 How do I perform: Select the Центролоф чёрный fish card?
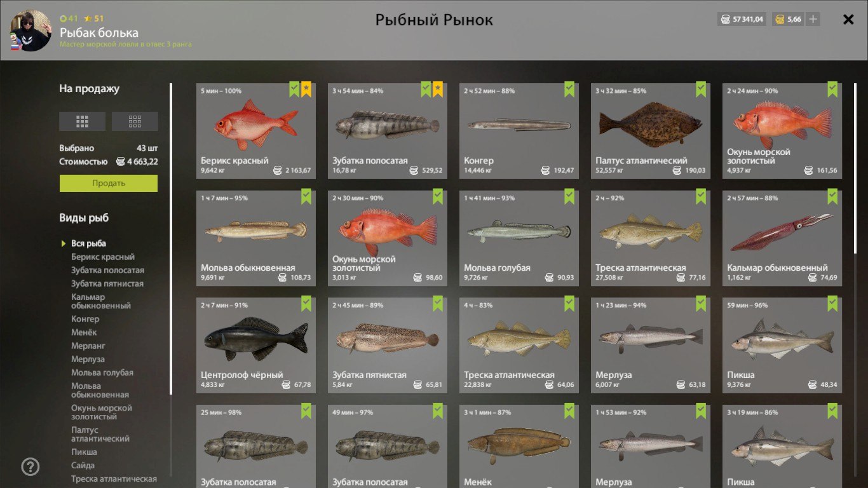tap(255, 345)
